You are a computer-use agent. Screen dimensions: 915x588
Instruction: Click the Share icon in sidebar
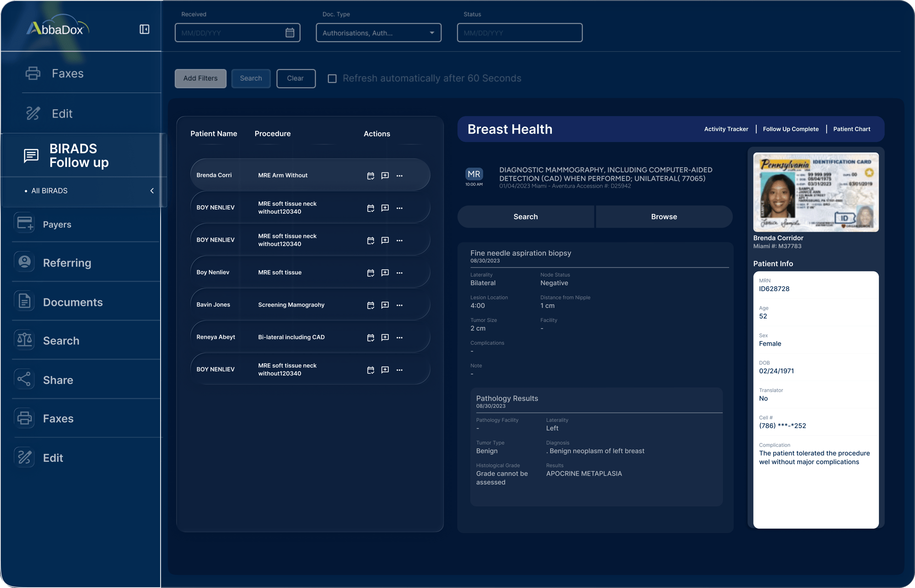tap(24, 380)
